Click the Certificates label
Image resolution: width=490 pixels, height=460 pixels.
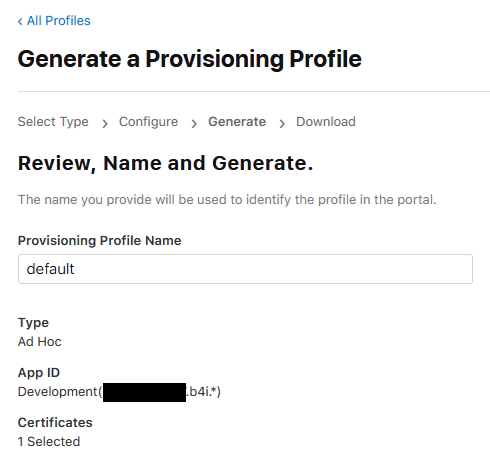click(55, 423)
